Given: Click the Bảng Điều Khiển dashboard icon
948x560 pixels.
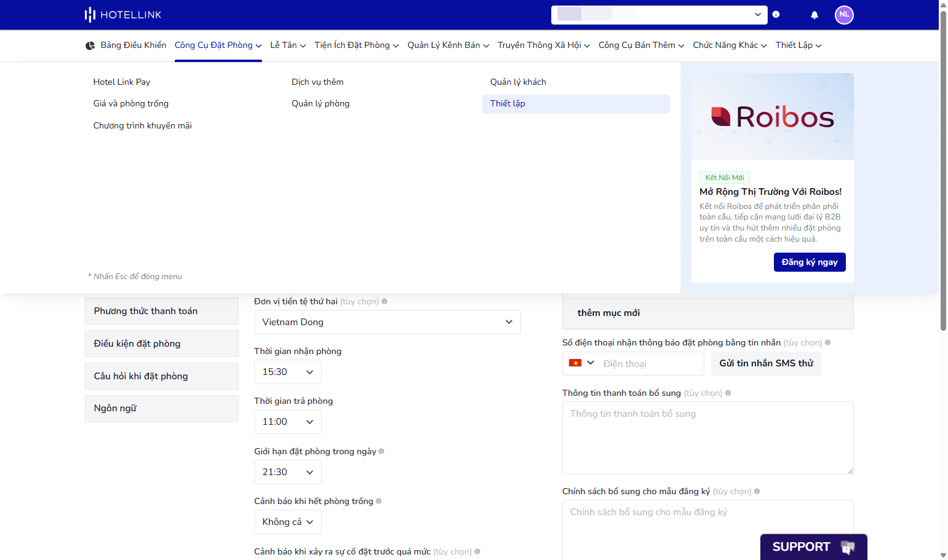Looking at the screenshot, I should click(90, 45).
